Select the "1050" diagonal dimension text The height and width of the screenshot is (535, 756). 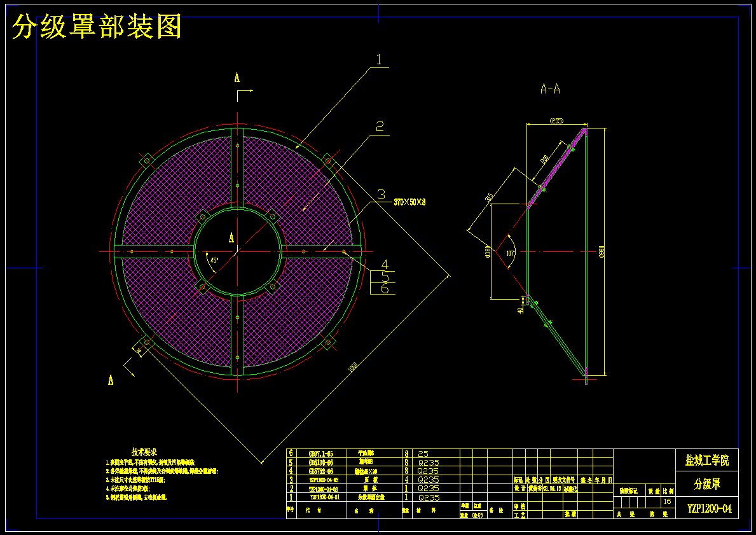[x=352, y=368]
